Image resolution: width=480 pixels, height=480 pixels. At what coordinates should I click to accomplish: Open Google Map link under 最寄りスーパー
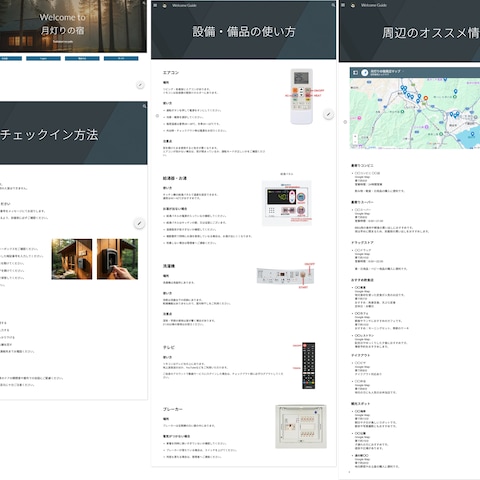[x=362, y=214]
